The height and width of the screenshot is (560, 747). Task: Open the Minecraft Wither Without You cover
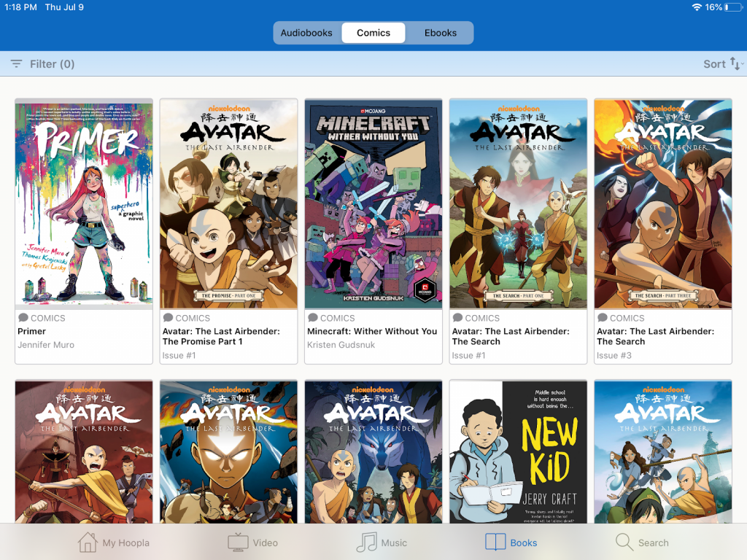point(373,204)
